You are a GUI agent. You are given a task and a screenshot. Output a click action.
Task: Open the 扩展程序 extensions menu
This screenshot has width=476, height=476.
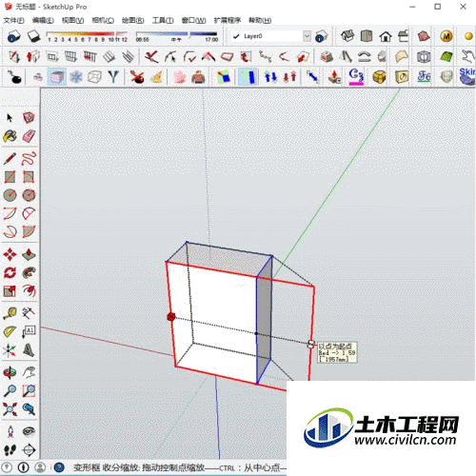[228, 20]
